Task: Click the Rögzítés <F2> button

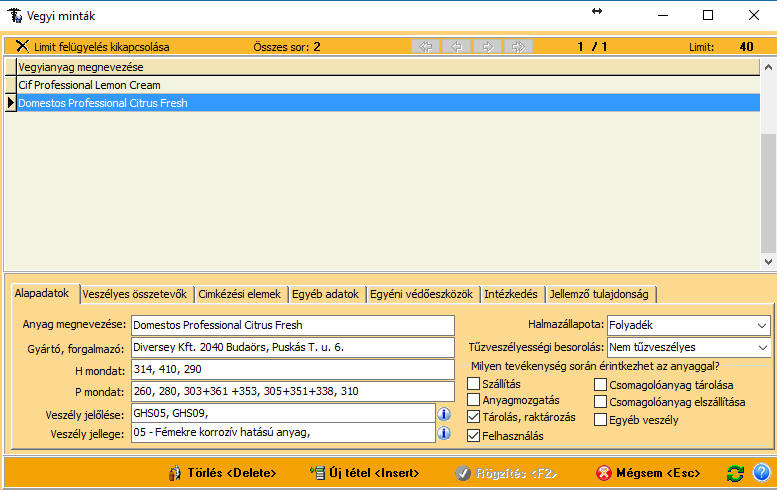Action: (506, 473)
